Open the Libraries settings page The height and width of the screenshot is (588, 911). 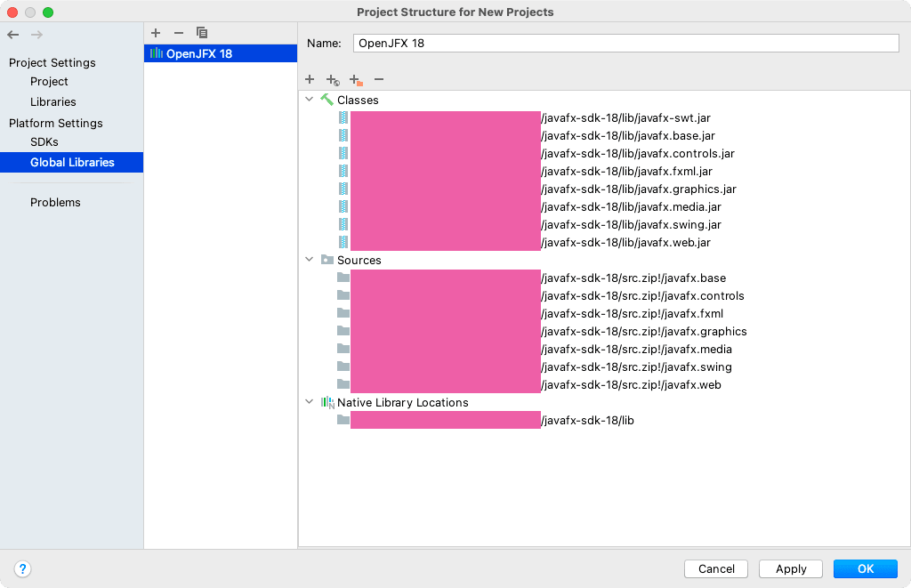tap(52, 101)
